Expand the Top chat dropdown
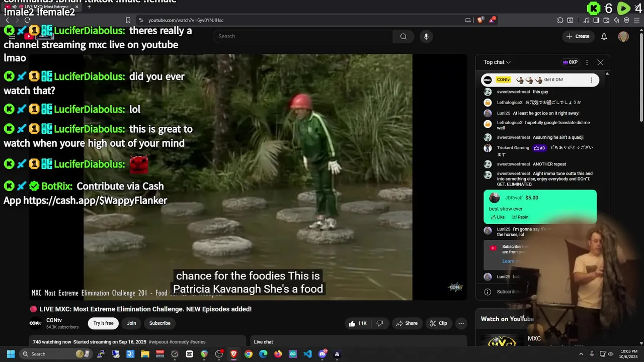 tap(497, 62)
